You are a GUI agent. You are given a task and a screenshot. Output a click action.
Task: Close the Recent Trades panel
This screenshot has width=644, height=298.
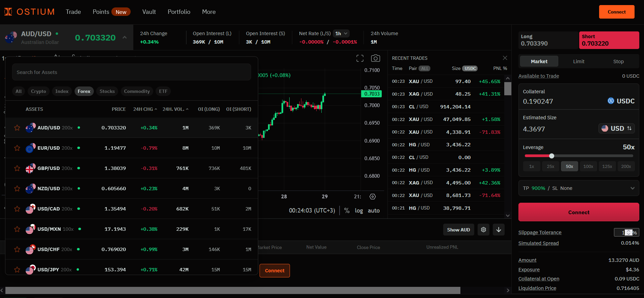505,58
